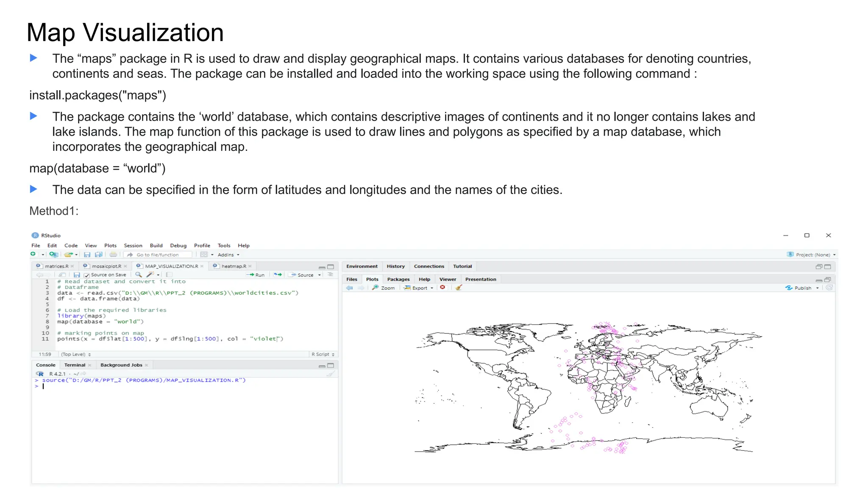Click the document outline icon
This screenshot has height=488, width=868.
tap(330, 274)
